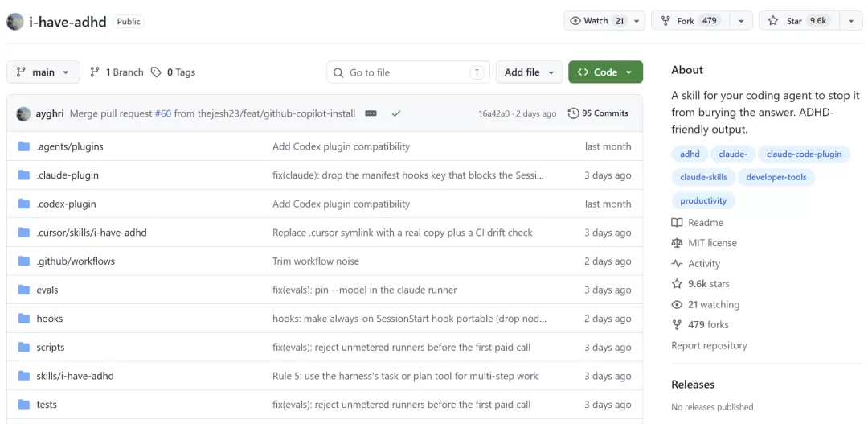This screenshot has height=424, width=868.
Task: Click the star icon beside 9.6k stars
Action: coord(677,284)
